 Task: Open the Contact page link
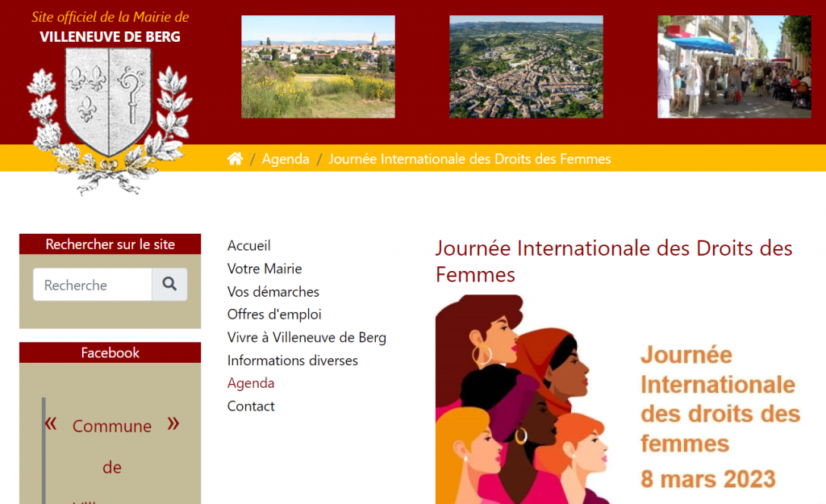tap(251, 406)
